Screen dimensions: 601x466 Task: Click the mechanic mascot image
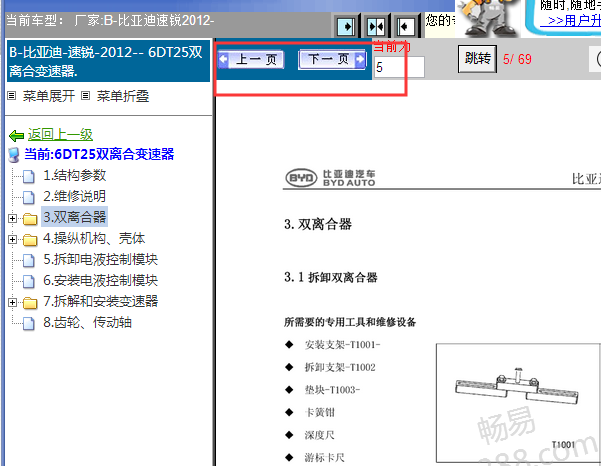click(488, 17)
